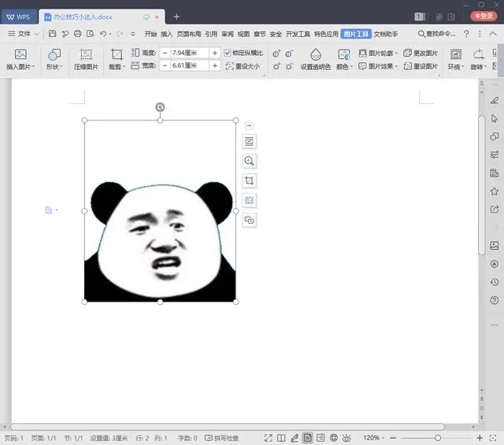The height and width of the screenshot is (445, 504).
Task: Expand the File (文件) menu dropdown arrow
Action: pos(36,34)
